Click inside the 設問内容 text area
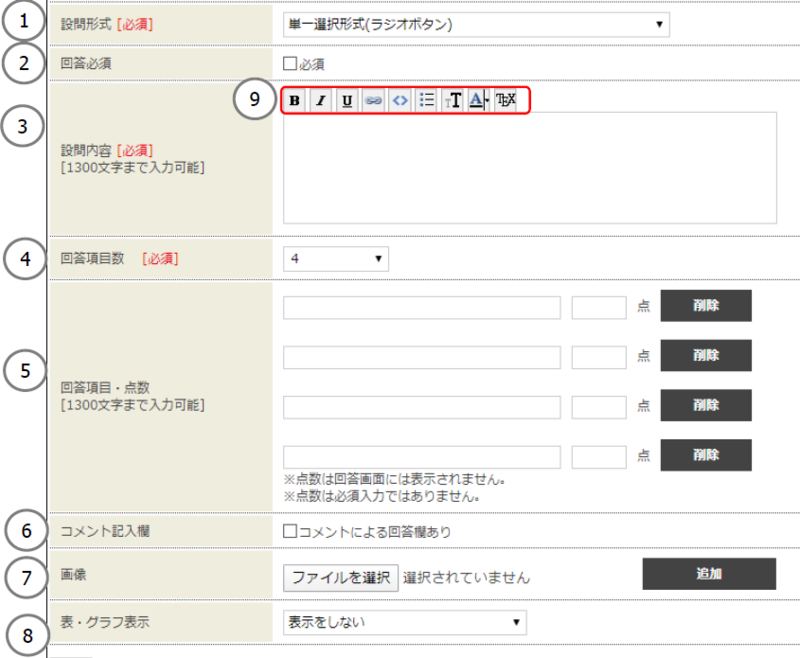This screenshot has width=800, height=658. point(530,167)
